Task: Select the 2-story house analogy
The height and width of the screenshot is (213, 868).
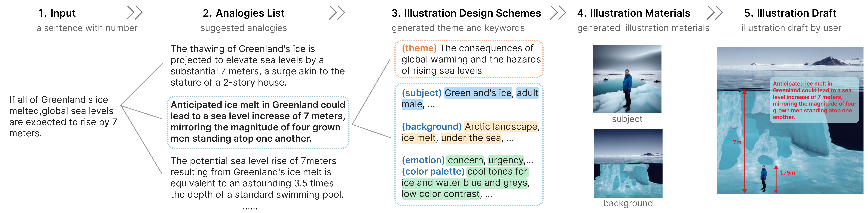Action: [x=257, y=65]
